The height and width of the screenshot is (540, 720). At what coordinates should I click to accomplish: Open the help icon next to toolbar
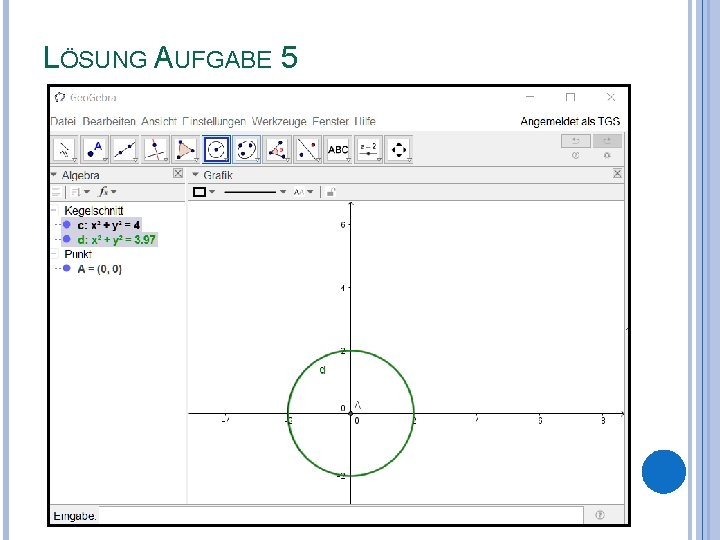click(575, 156)
